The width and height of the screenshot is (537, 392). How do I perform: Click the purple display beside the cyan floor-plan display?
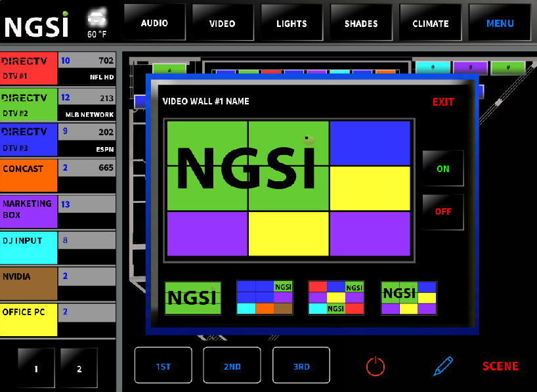click(x=470, y=68)
